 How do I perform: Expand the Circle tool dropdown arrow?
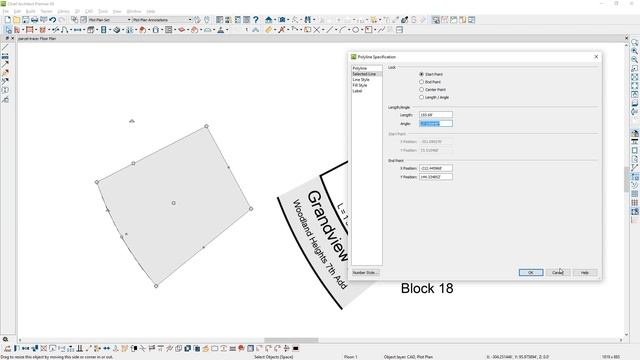point(362,30)
